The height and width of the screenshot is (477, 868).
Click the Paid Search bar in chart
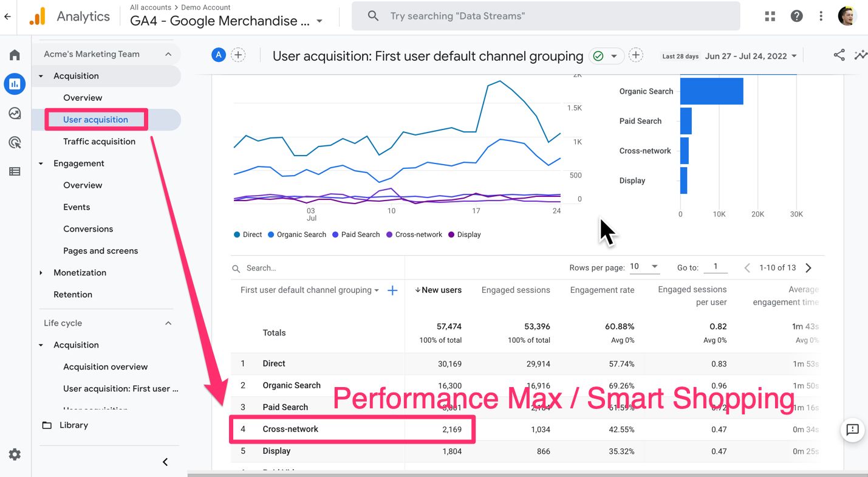[686, 121]
